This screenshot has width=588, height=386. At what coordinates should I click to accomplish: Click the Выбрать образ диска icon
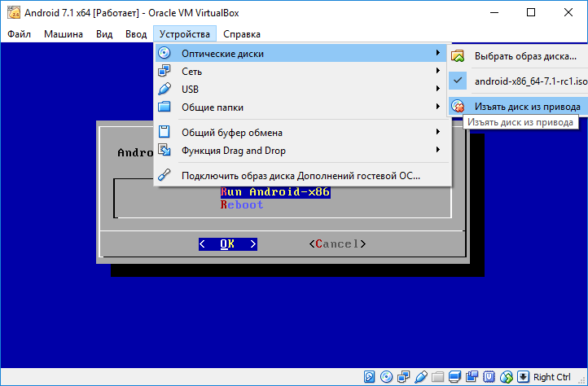tap(458, 56)
